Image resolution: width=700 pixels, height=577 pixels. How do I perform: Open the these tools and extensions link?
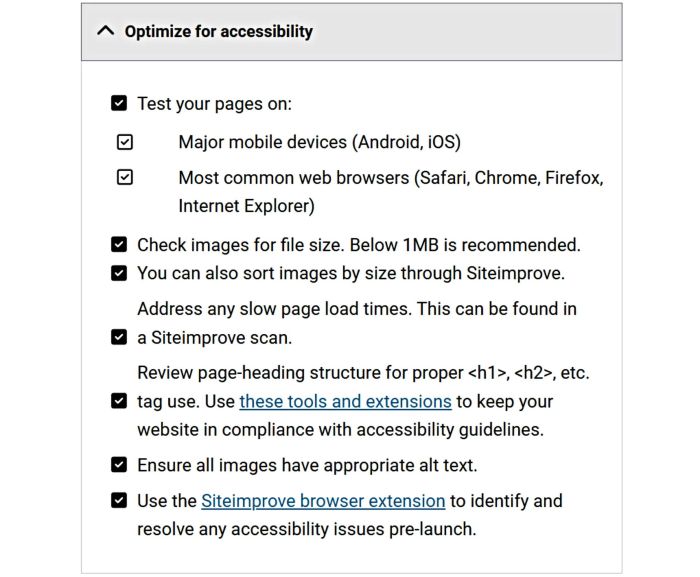346,401
